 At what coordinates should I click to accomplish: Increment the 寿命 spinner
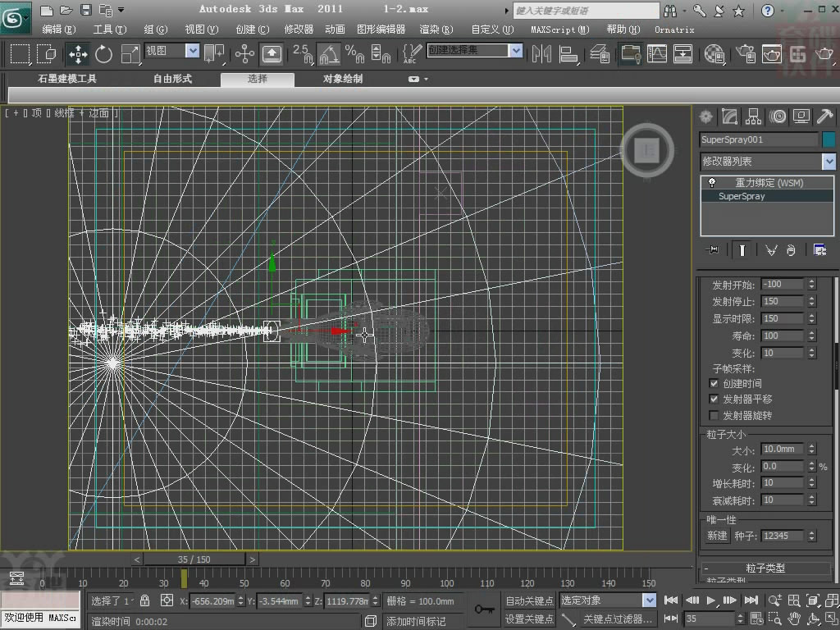pyautogui.click(x=811, y=333)
